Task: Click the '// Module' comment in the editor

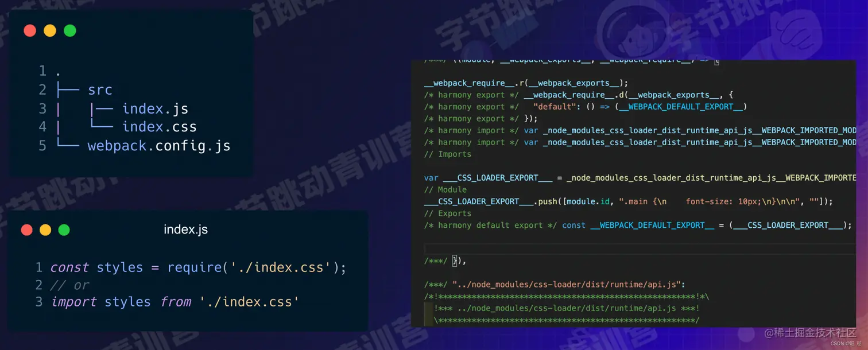Action: [x=445, y=189]
